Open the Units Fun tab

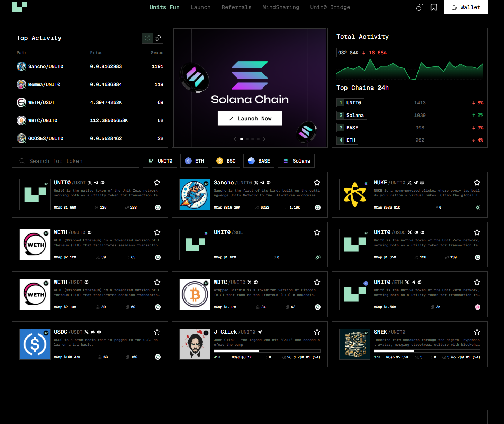pyautogui.click(x=164, y=7)
